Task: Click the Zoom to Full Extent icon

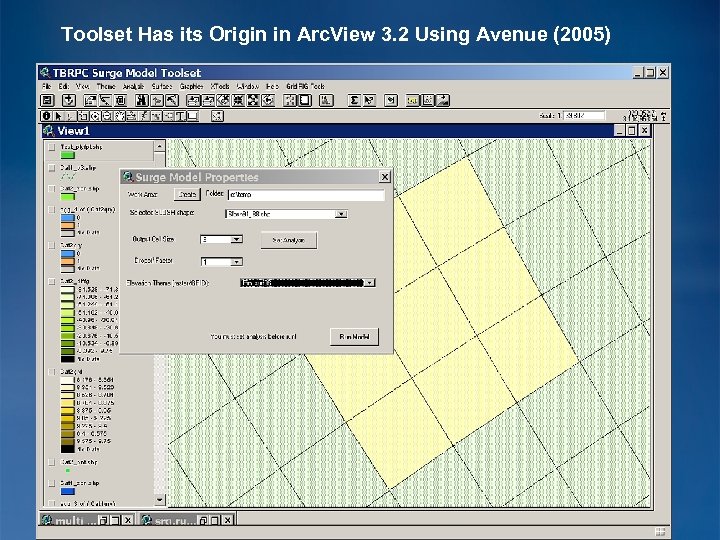Action: click(x=193, y=100)
